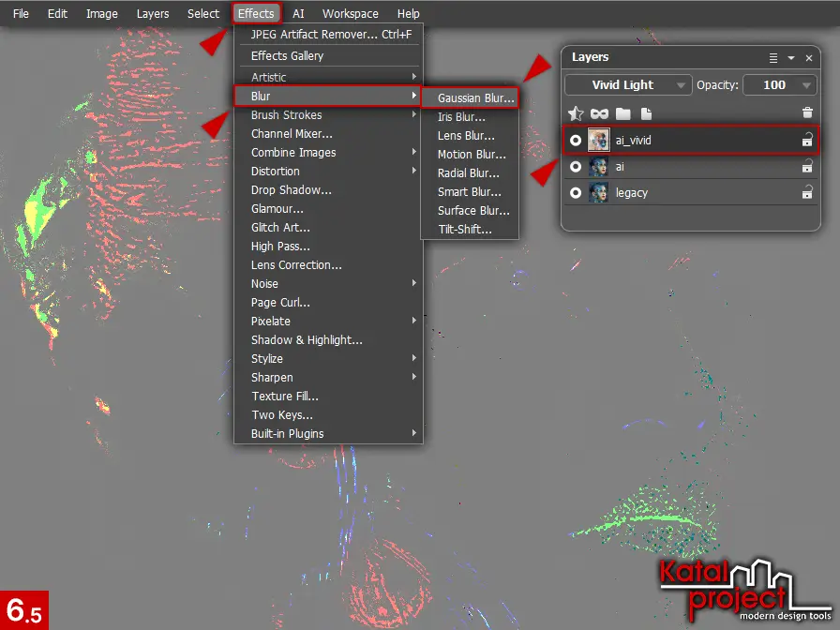Open Effects Gallery

287,55
